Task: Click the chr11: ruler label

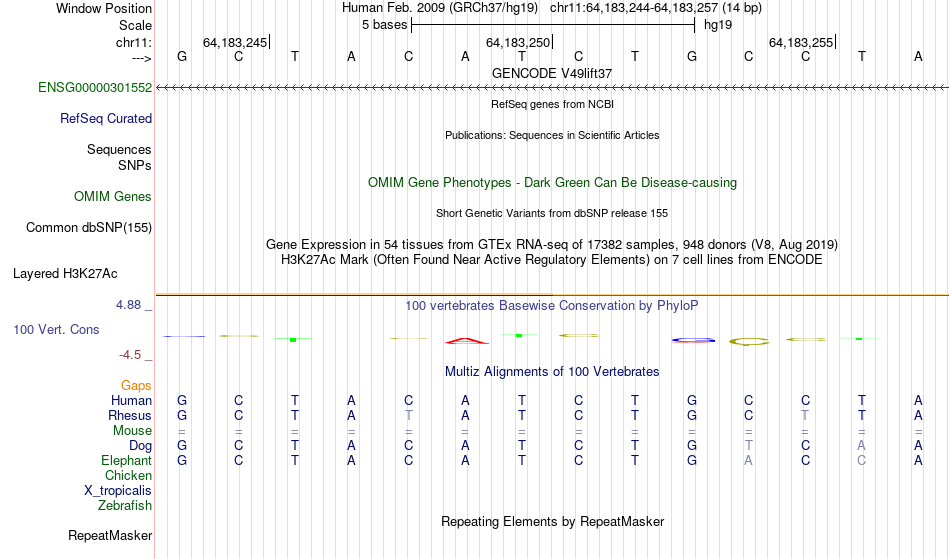Action: click(x=134, y=42)
